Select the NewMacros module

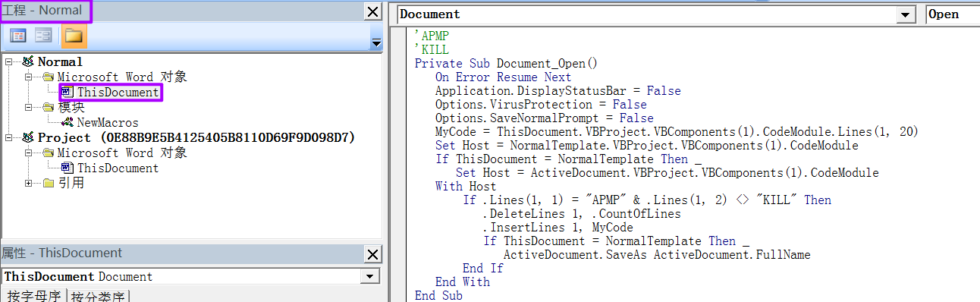pos(108,123)
